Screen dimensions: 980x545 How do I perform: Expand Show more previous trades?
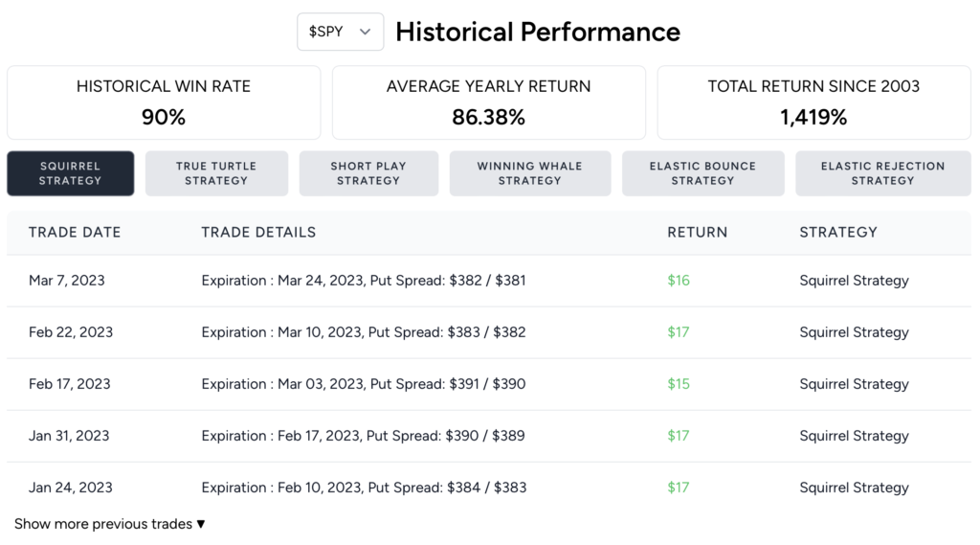[110, 524]
